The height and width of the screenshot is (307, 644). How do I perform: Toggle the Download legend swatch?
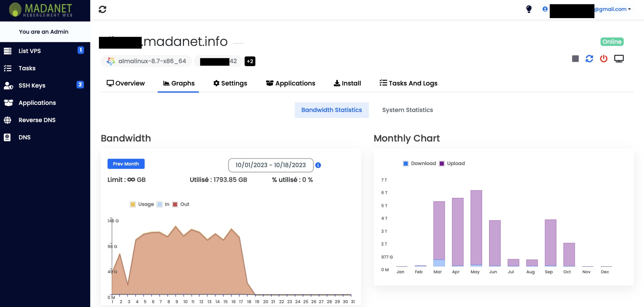point(406,164)
